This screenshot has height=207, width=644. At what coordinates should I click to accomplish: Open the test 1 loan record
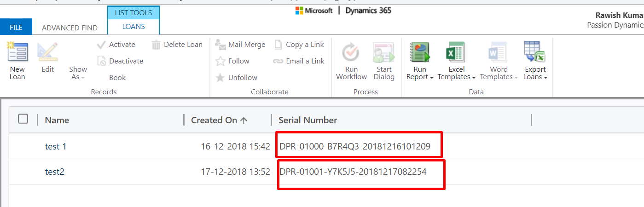click(56, 147)
